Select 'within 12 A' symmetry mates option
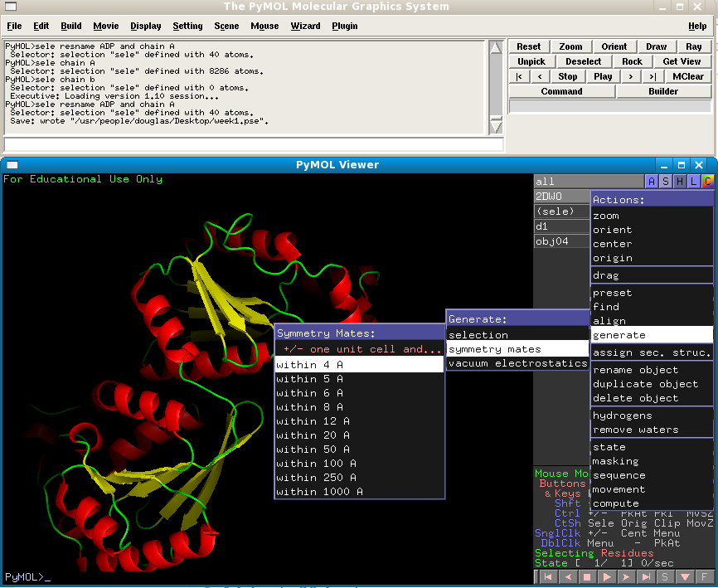 coord(359,421)
